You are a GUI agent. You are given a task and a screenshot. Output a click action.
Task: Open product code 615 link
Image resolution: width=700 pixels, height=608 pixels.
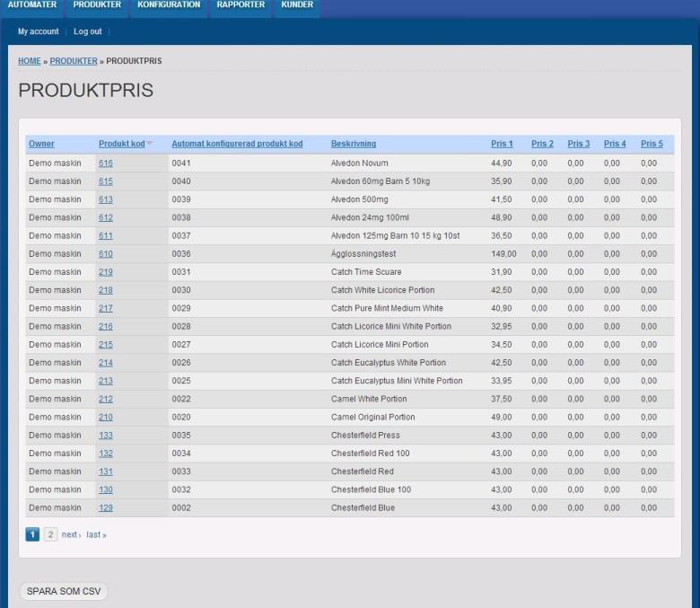[106, 181]
